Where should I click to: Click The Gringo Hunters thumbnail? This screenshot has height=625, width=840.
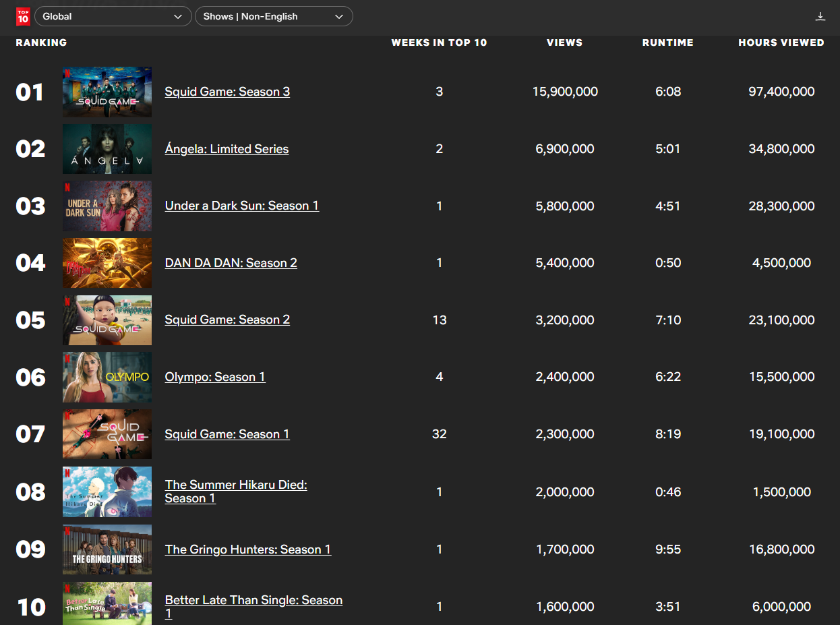(x=107, y=549)
